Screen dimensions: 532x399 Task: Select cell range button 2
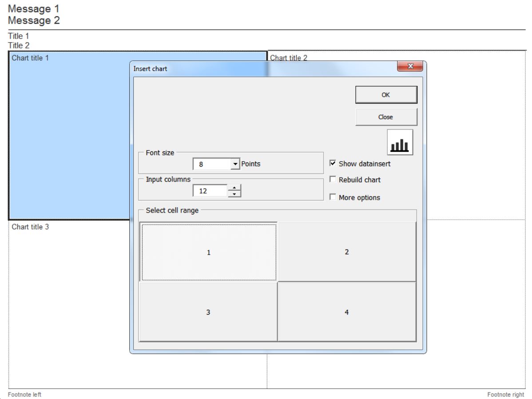pos(347,252)
